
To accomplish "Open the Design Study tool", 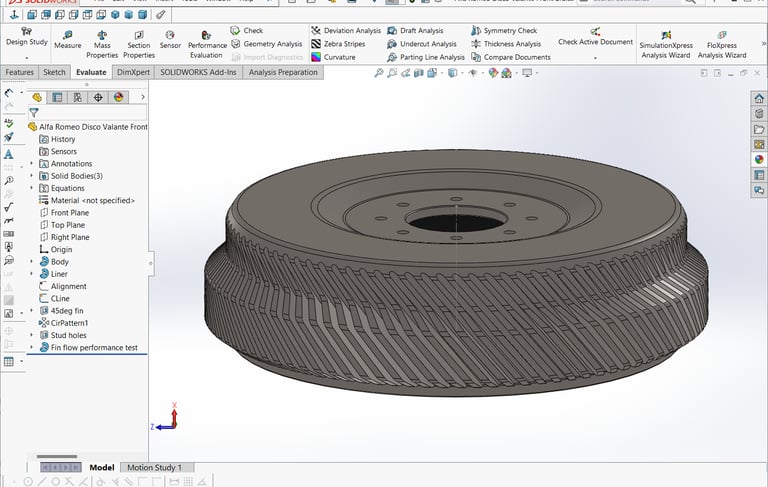I will pos(26,37).
